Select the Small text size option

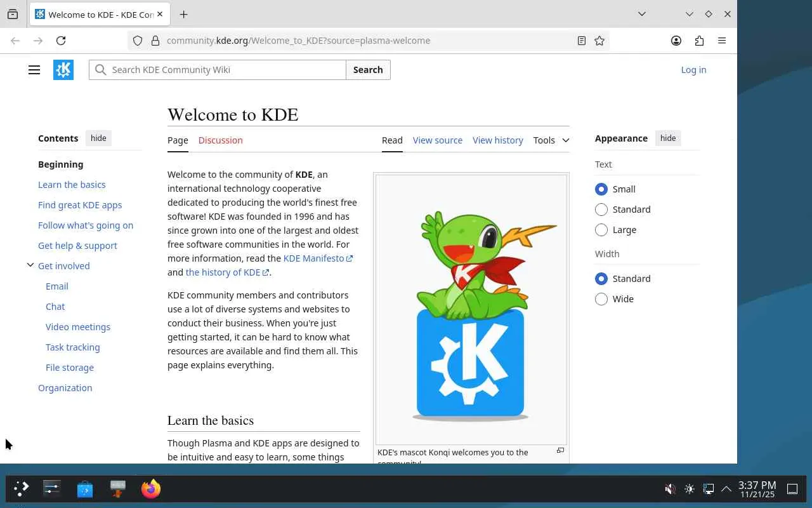[601, 189]
